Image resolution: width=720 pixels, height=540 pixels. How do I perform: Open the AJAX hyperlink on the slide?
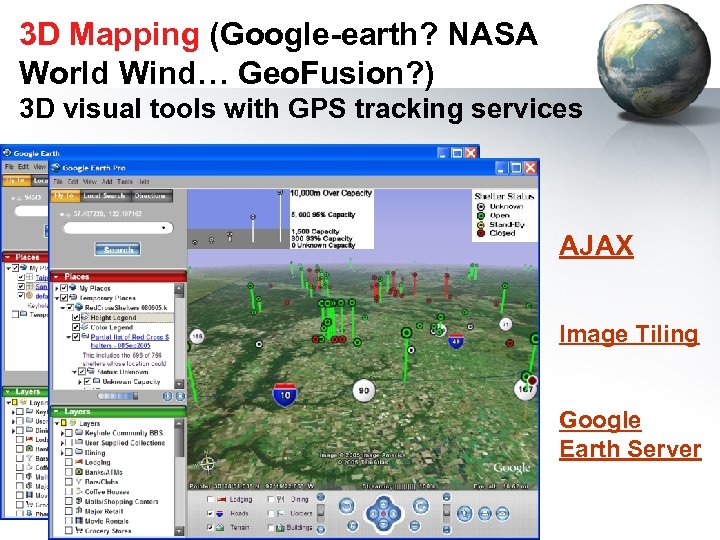point(596,246)
